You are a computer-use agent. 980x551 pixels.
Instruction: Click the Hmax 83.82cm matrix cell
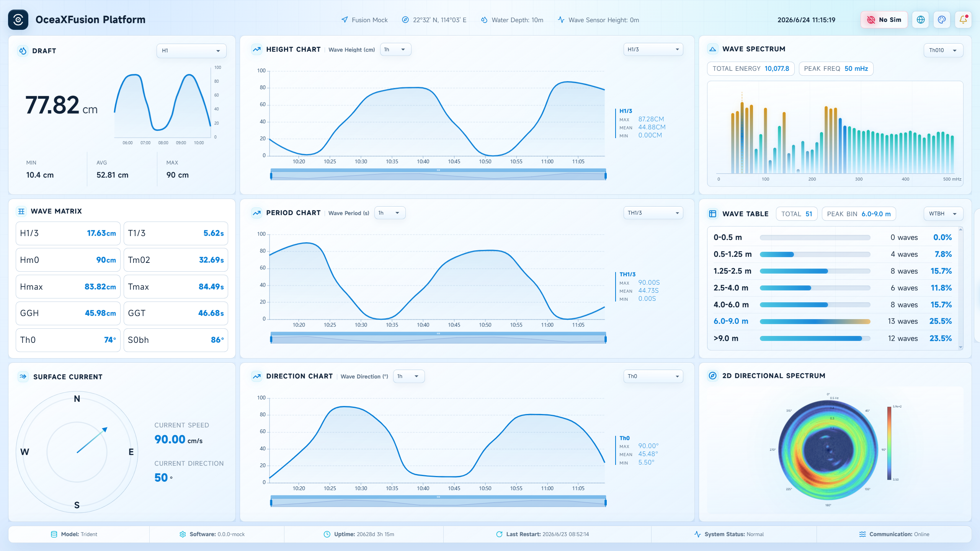[x=68, y=287]
